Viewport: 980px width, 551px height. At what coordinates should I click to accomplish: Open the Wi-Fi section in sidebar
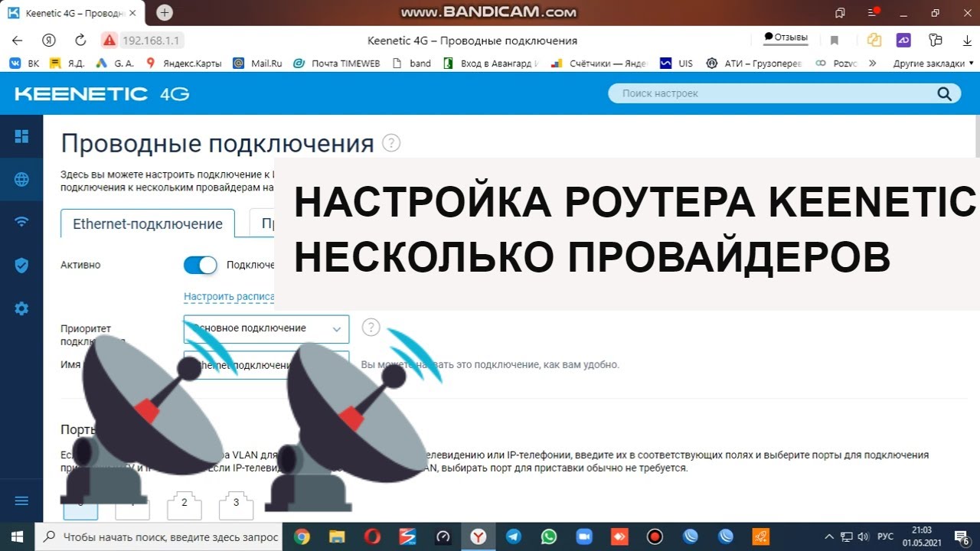coord(21,222)
